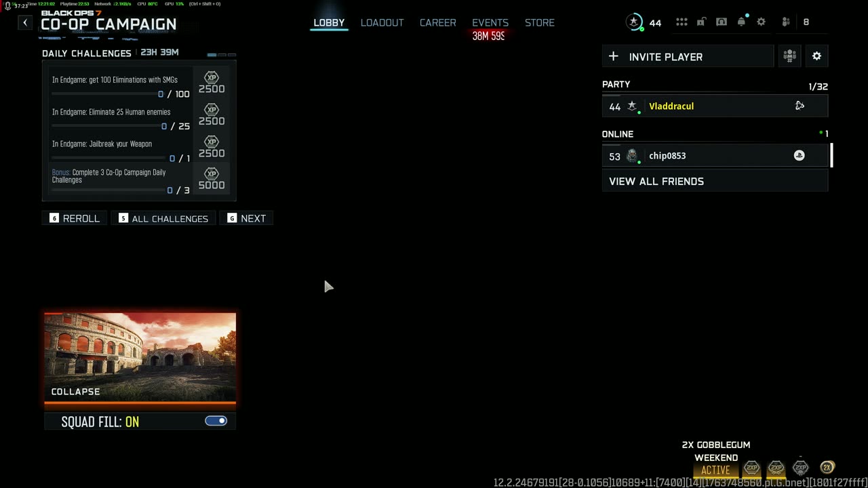868x488 pixels.
Task: Click the unlocked padlock icon in top bar
Action: coord(701,22)
